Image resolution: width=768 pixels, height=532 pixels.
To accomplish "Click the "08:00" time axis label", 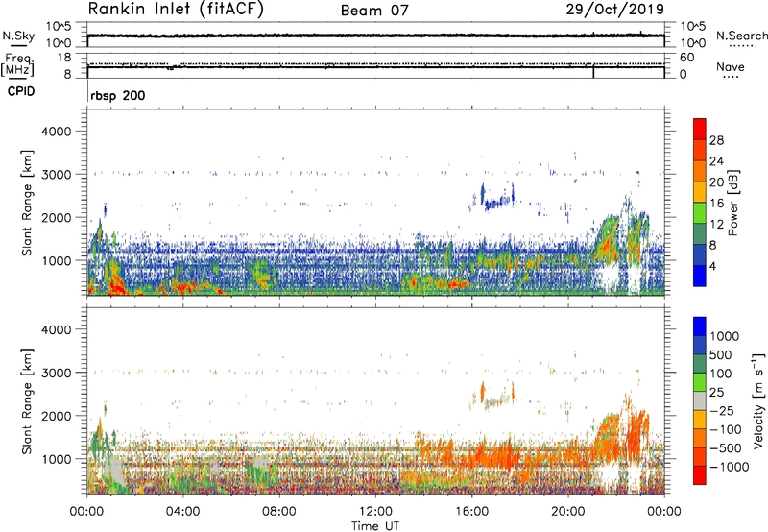I will pos(279,512).
